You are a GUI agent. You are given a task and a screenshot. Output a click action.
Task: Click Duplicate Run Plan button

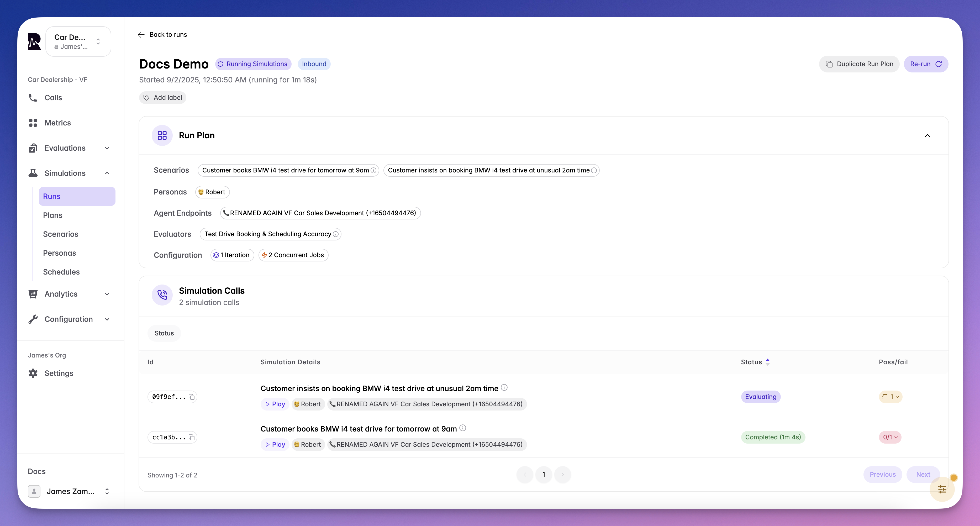coord(859,64)
